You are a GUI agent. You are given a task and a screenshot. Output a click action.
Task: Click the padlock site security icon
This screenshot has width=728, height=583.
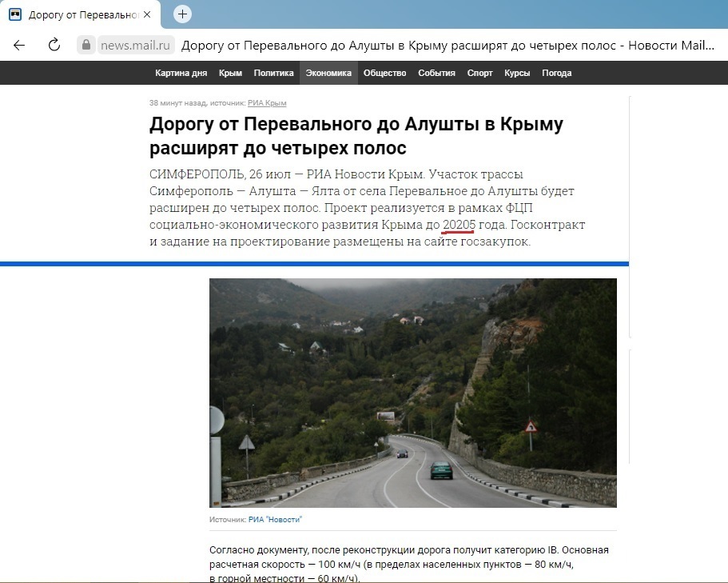click(x=86, y=45)
